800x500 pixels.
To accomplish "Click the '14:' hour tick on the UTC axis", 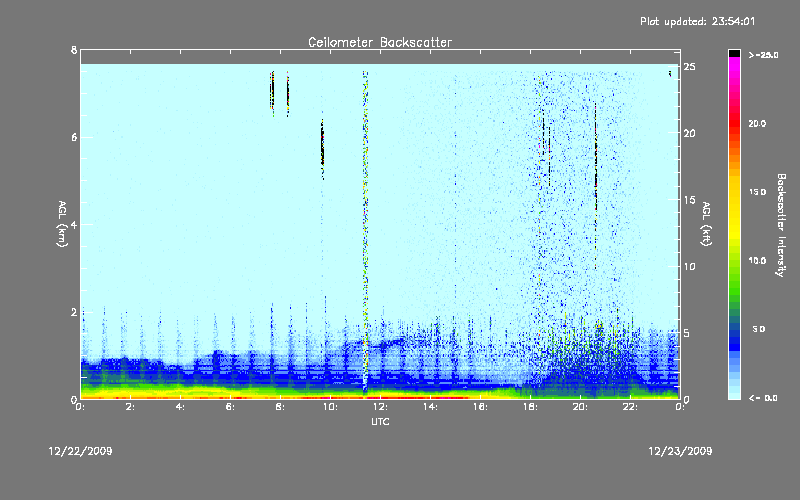I will pos(430,407).
